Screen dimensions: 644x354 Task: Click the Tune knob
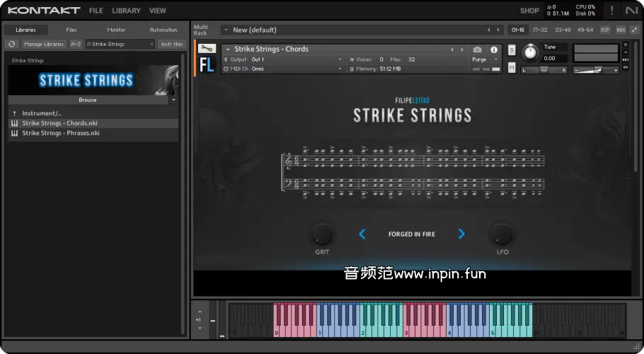click(531, 52)
